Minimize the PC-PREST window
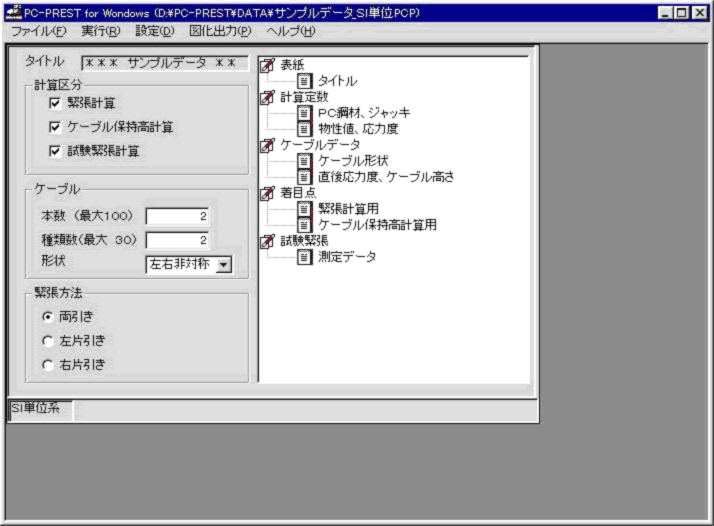Viewport: 714px width, 526px height. coord(665,13)
